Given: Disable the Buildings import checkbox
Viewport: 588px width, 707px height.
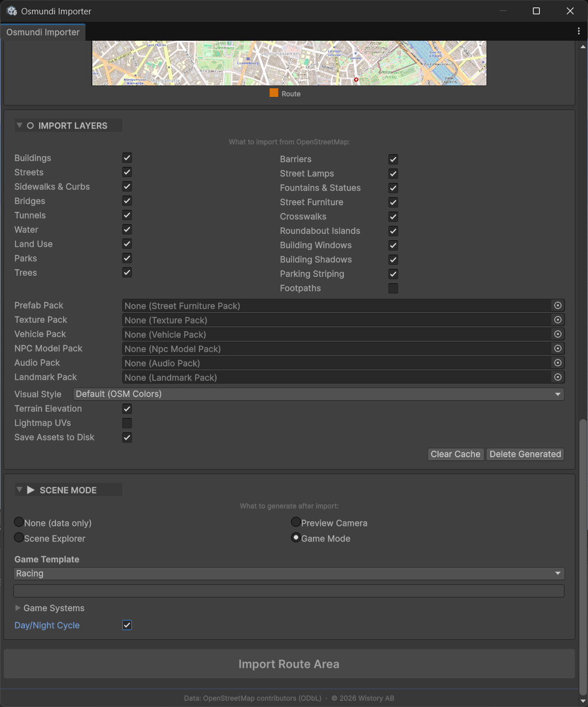Looking at the screenshot, I should 126,158.
